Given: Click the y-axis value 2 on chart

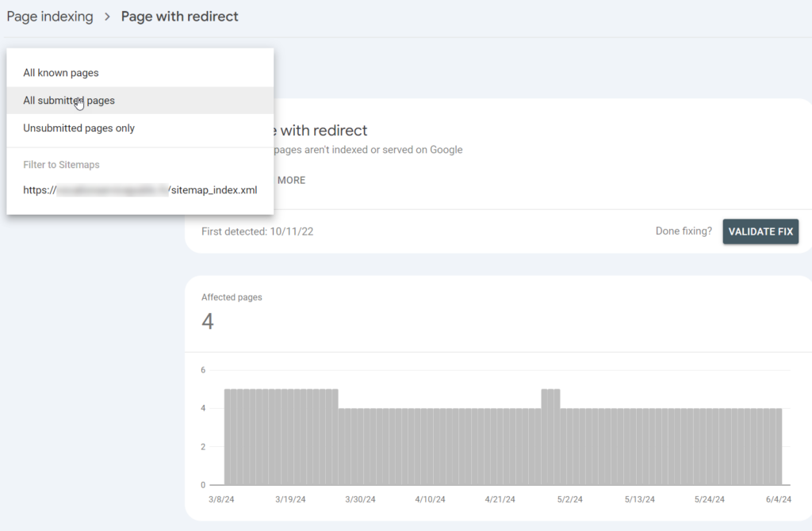Looking at the screenshot, I should coord(203,447).
